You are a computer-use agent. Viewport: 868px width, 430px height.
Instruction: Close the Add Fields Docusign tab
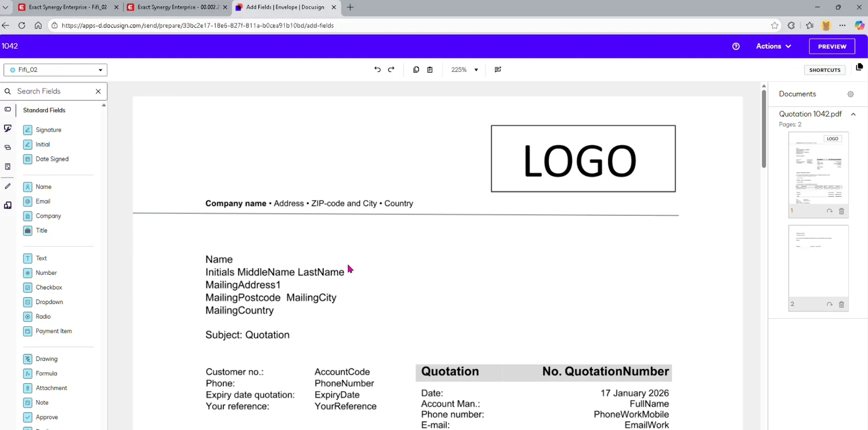(x=334, y=7)
